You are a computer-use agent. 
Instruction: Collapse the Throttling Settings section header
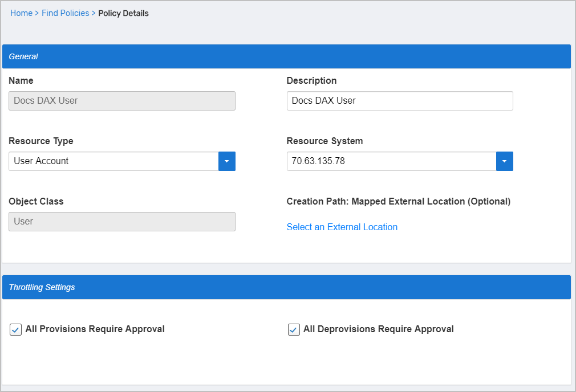[x=286, y=287]
